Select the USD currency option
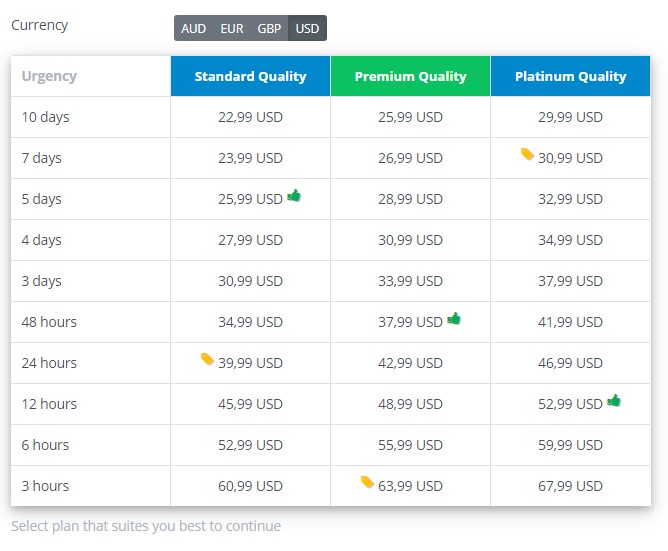This screenshot has height=551, width=668. [307, 29]
